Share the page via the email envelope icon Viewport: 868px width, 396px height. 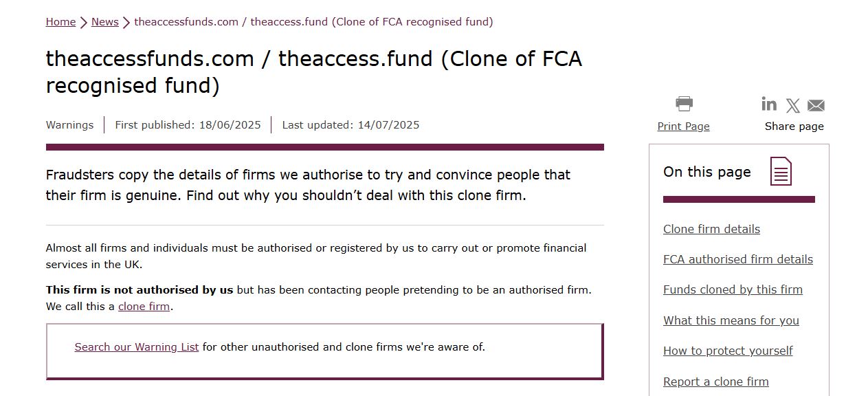pyautogui.click(x=815, y=105)
